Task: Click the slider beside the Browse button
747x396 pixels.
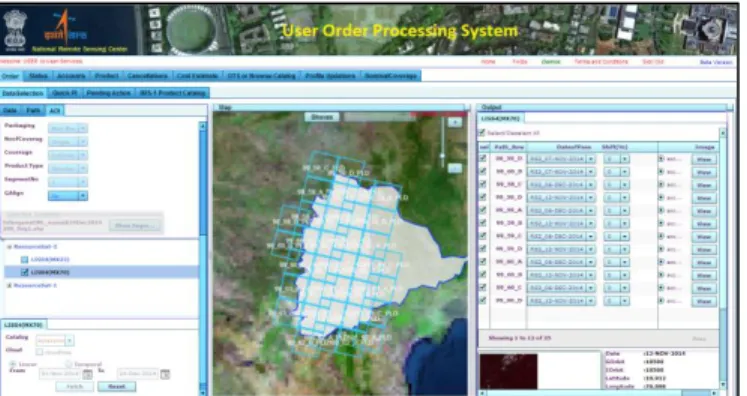Action: [379, 117]
